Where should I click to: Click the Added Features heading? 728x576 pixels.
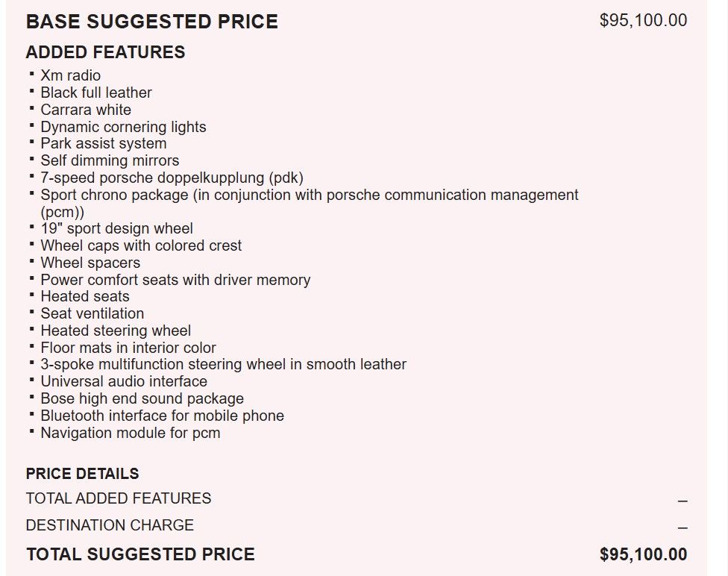coord(105,52)
